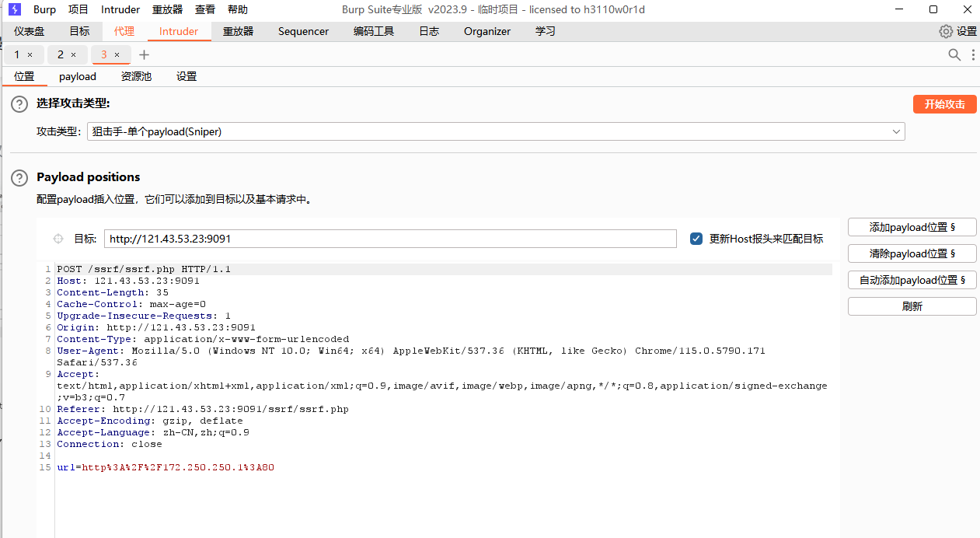Switch to the 学习 tab
The image size is (980, 538).
click(546, 31)
